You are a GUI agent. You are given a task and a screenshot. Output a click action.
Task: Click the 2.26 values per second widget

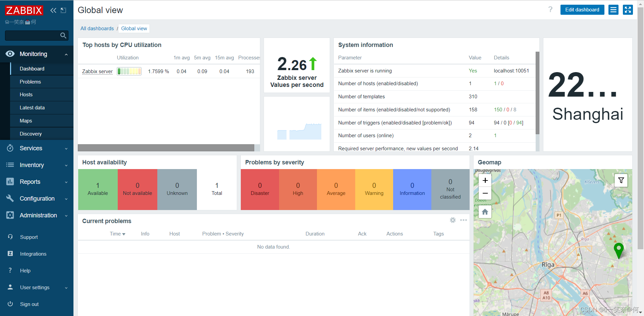[x=297, y=65]
